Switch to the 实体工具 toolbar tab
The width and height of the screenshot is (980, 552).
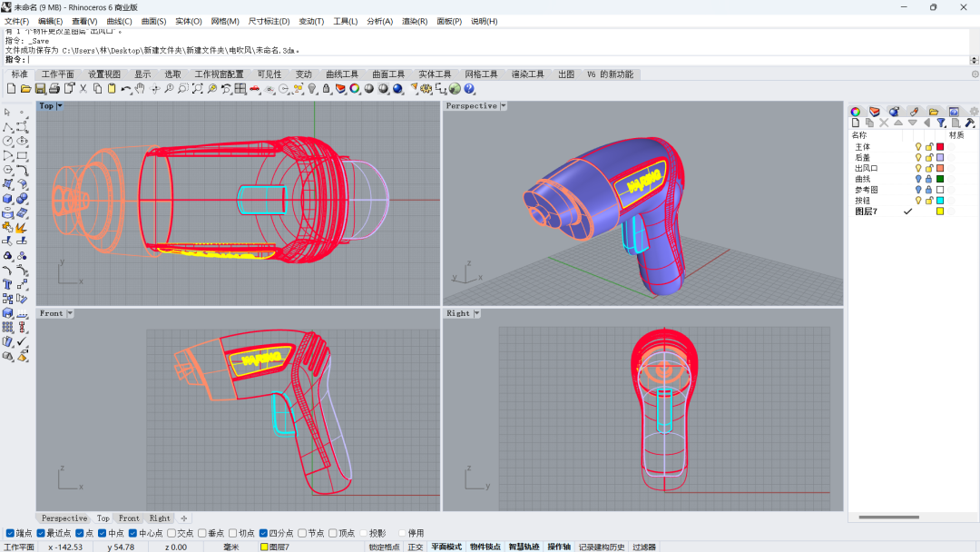pyautogui.click(x=435, y=74)
